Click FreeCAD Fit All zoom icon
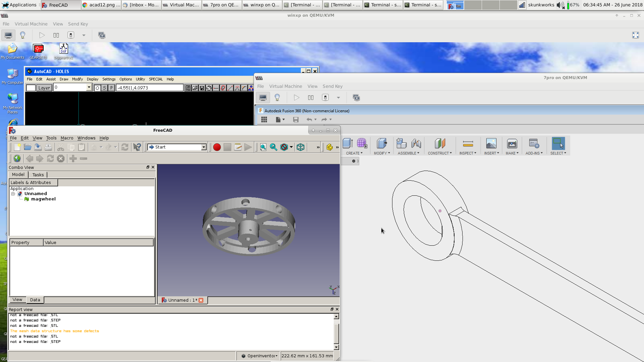Viewport: 644px width, 362px height. (263, 147)
